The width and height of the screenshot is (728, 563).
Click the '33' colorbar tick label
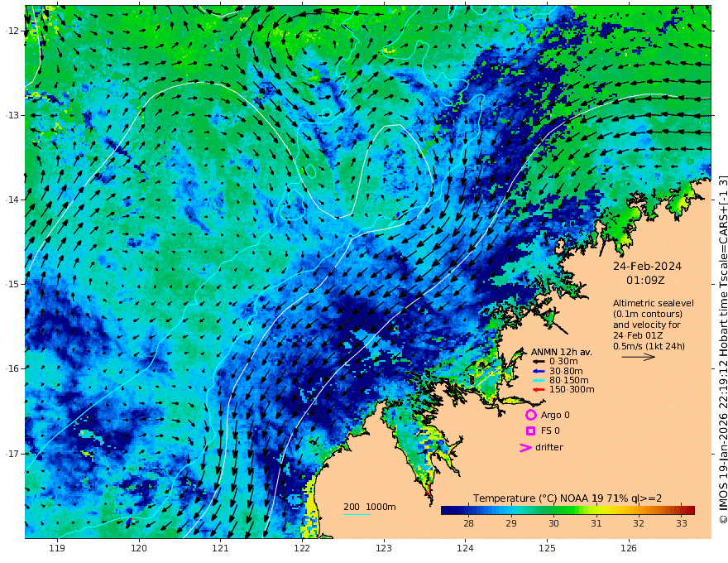[x=681, y=523]
